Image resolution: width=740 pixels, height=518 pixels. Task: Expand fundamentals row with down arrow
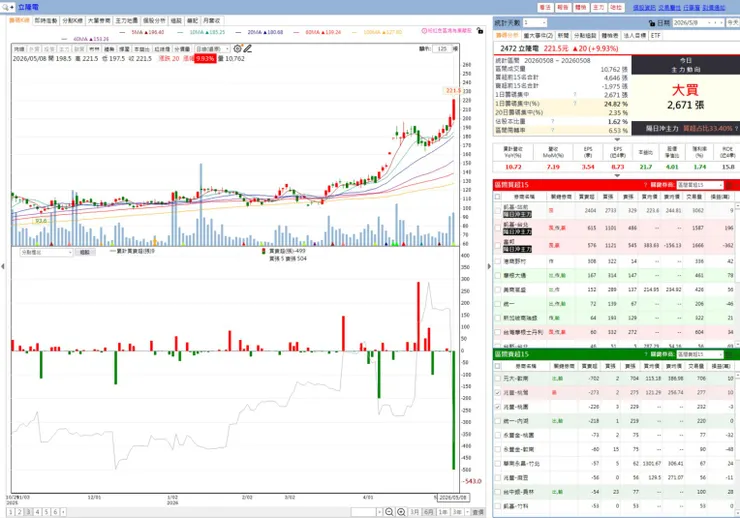click(617, 175)
